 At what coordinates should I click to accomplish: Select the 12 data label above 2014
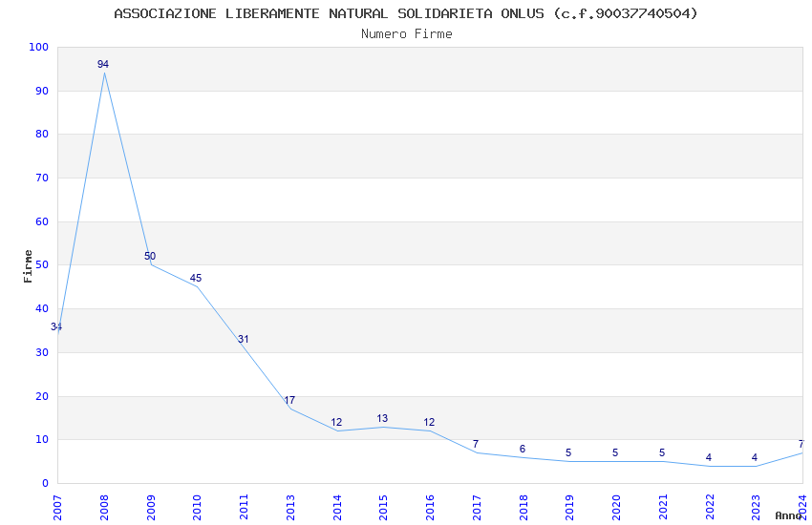tap(336, 422)
